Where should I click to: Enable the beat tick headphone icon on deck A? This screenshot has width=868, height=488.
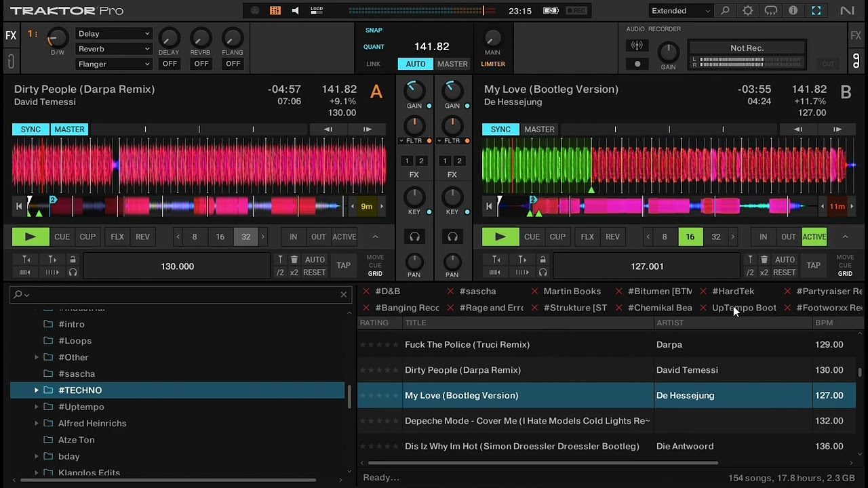(73, 272)
